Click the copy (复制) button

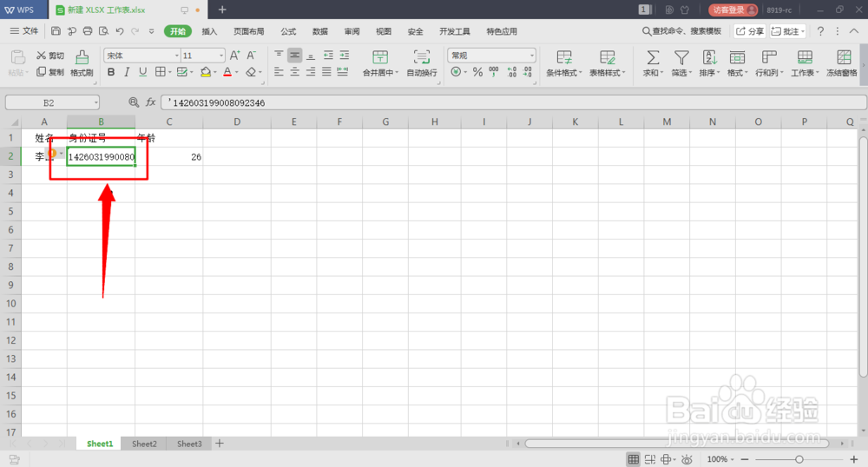[49, 72]
